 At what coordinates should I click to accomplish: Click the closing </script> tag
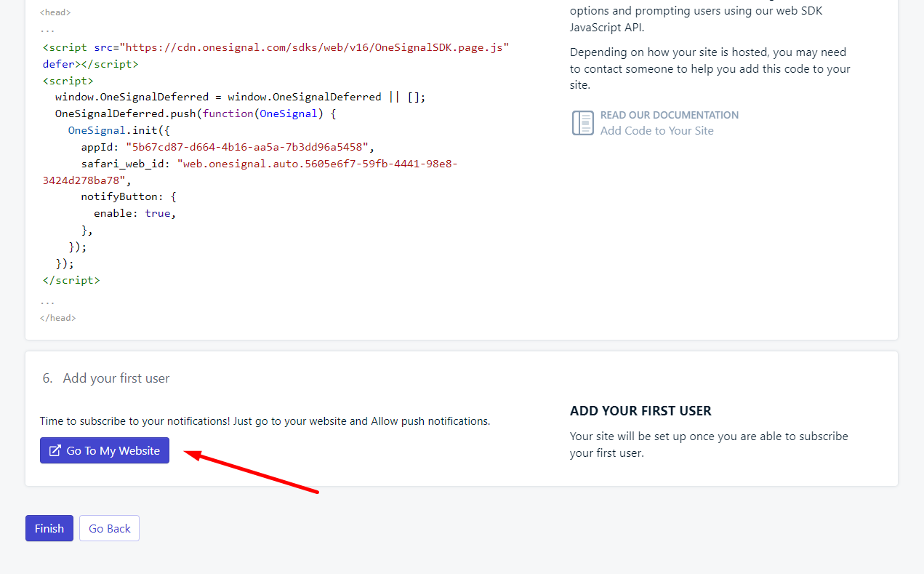point(71,279)
